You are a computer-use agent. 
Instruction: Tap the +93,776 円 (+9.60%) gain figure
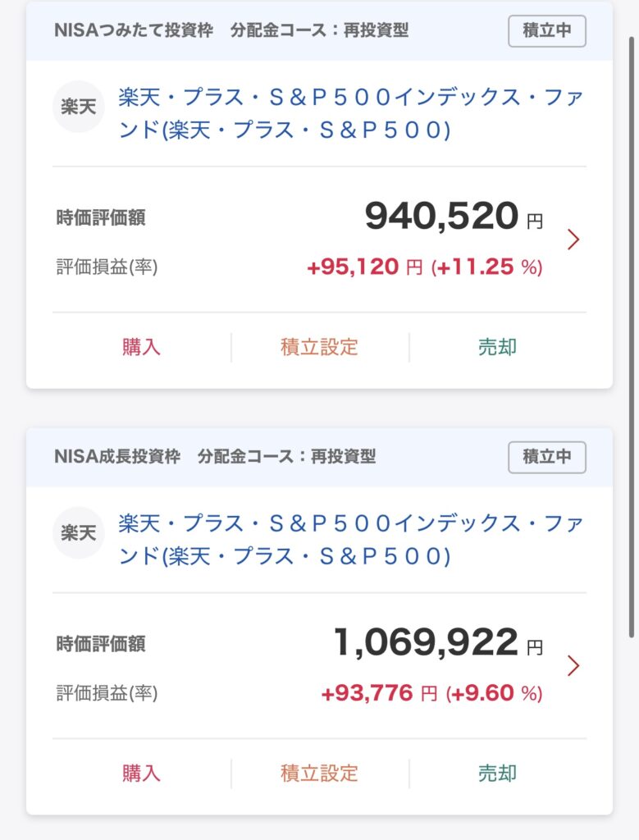click(431, 693)
